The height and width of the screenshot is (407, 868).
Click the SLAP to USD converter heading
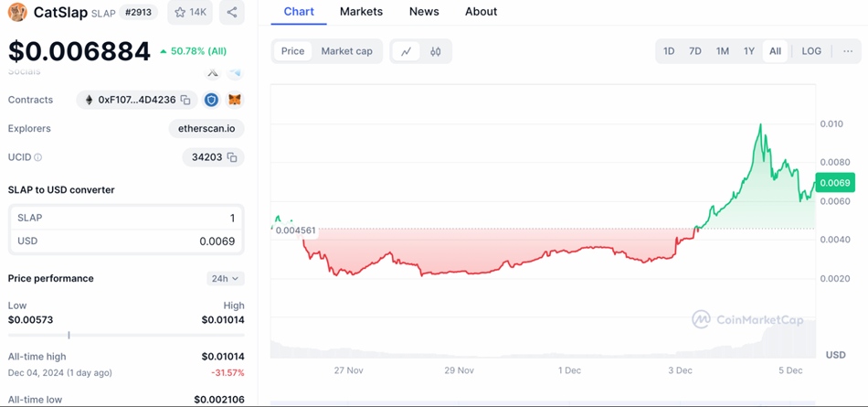click(61, 189)
